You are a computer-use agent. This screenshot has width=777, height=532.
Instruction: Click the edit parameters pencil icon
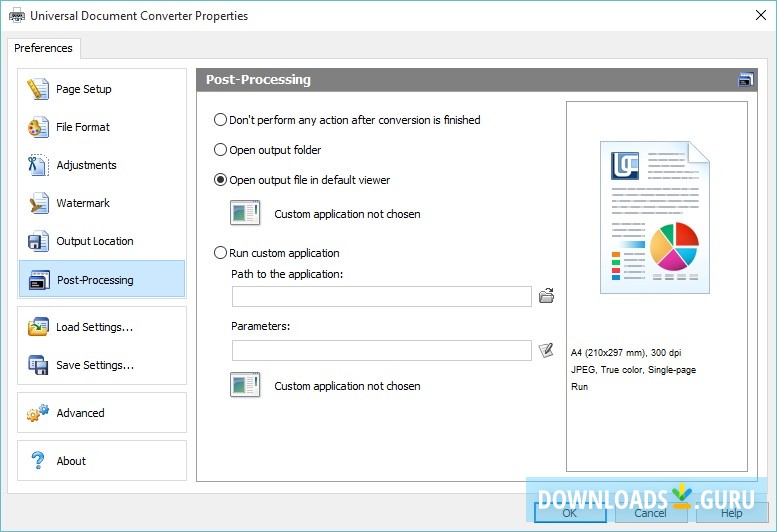[x=546, y=350]
